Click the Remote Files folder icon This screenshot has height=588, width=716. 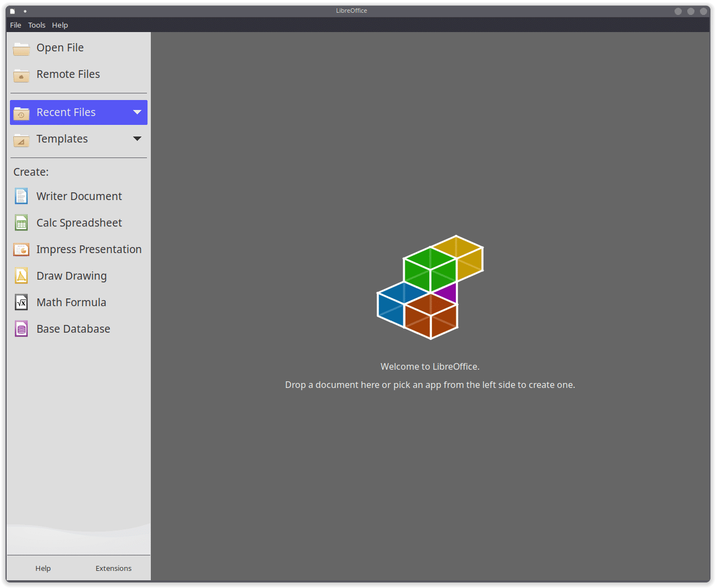pyautogui.click(x=21, y=75)
